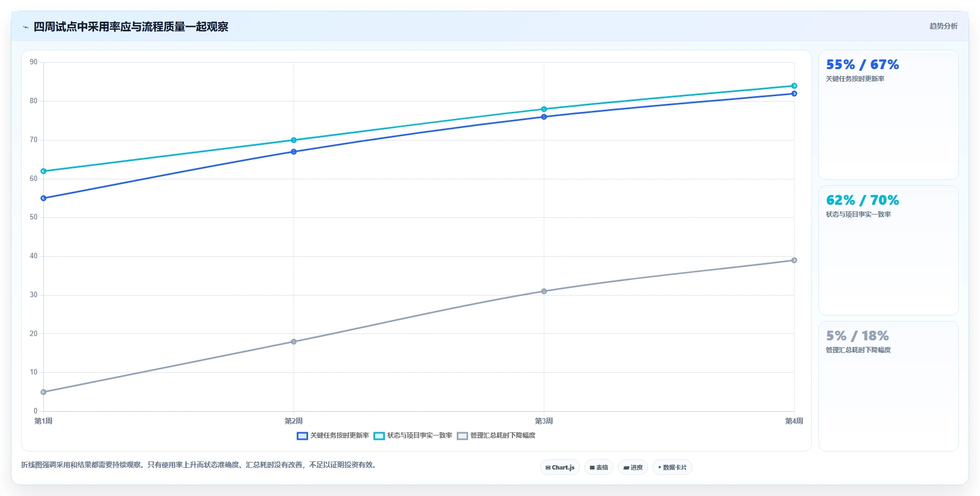
Task: Click the 表格 chip
Action: pos(599,467)
